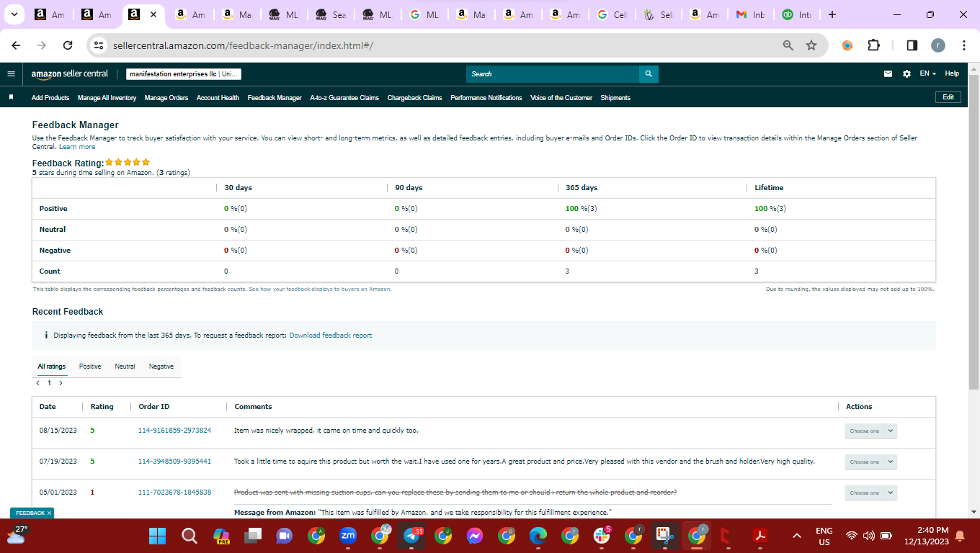Open the Windows Start menu
980x553 pixels.
pyautogui.click(x=157, y=536)
